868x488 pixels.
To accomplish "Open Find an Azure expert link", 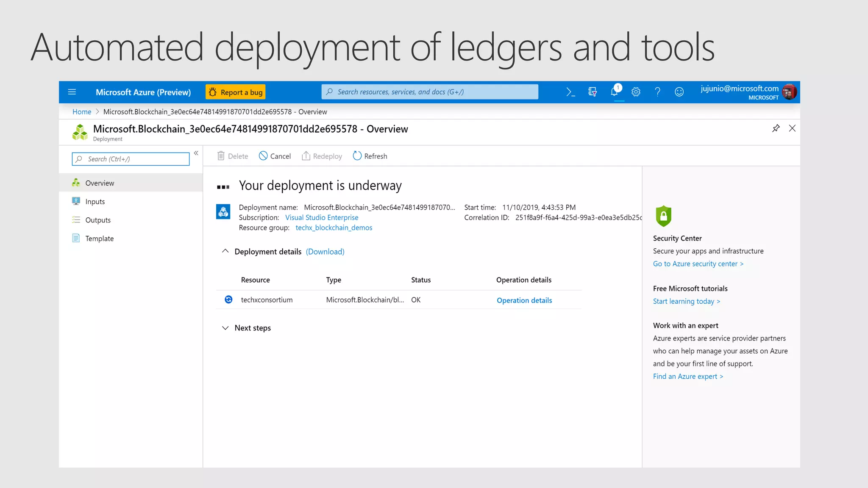I will click(688, 377).
